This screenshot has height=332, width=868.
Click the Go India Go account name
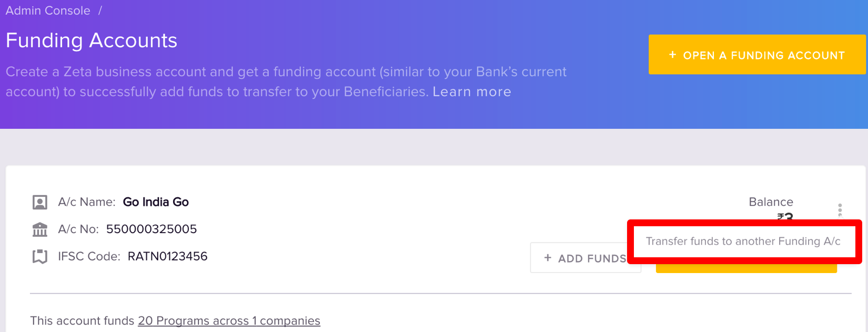156,202
